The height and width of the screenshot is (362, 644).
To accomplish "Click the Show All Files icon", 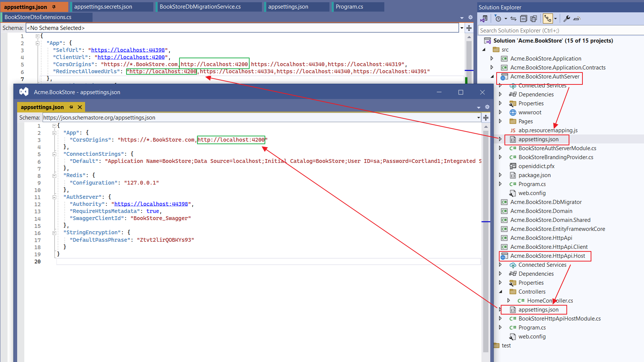I will coord(534,18).
